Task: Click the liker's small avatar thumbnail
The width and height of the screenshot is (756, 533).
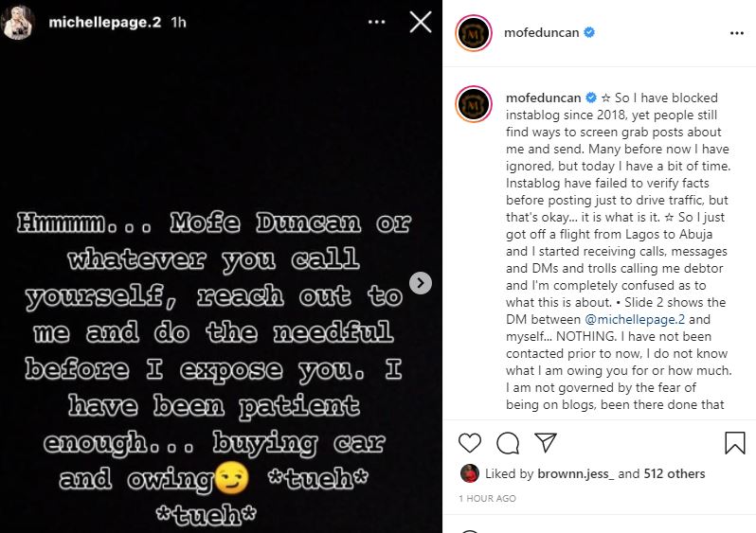Action: tap(469, 473)
